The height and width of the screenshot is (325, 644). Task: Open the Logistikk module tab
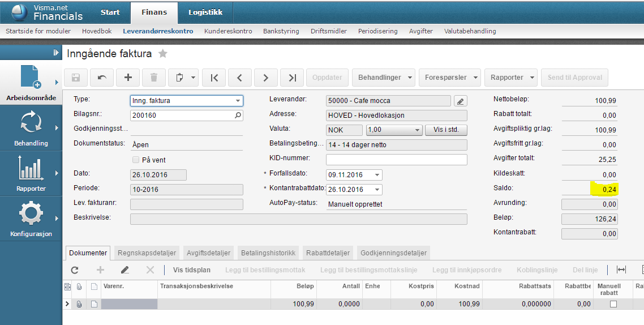(205, 12)
